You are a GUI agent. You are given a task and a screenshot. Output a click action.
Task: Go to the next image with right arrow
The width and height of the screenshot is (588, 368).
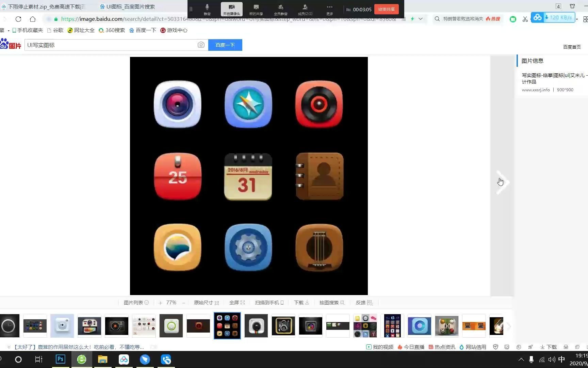click(502, 182)
